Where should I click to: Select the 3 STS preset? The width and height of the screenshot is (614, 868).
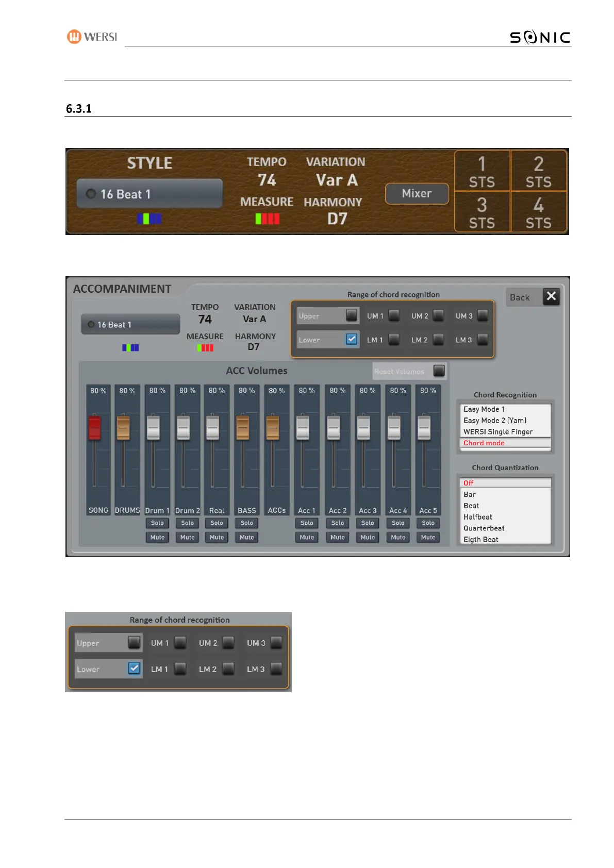[482, 212]
